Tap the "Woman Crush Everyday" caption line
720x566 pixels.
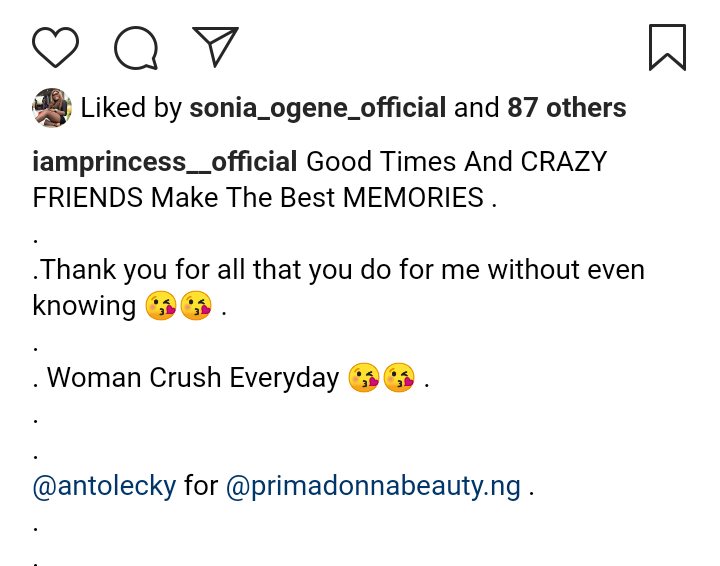(x=193, y=379)
